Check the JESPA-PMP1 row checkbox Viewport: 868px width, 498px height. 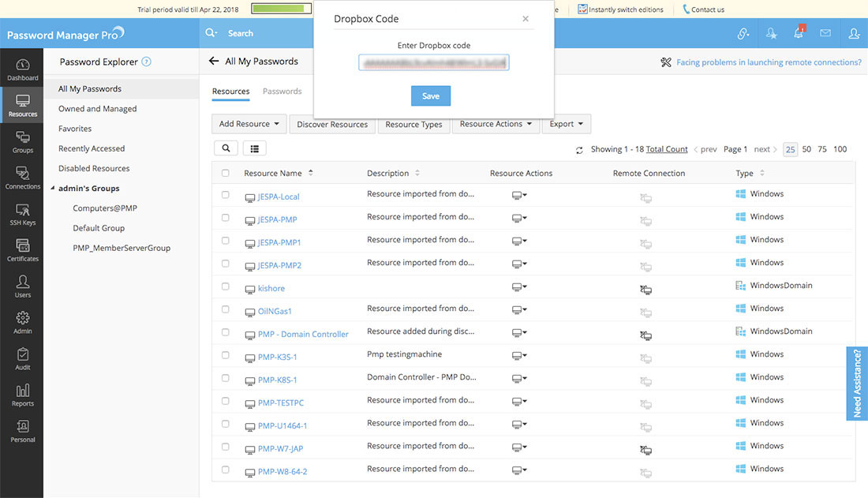pos(226,241)
